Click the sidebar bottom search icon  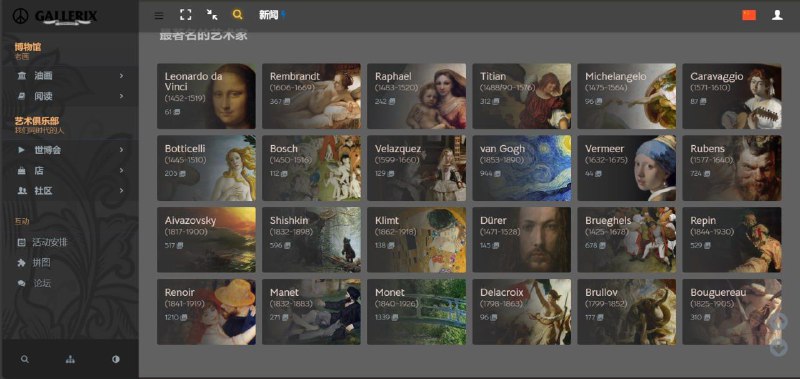[x=24, y=359]
